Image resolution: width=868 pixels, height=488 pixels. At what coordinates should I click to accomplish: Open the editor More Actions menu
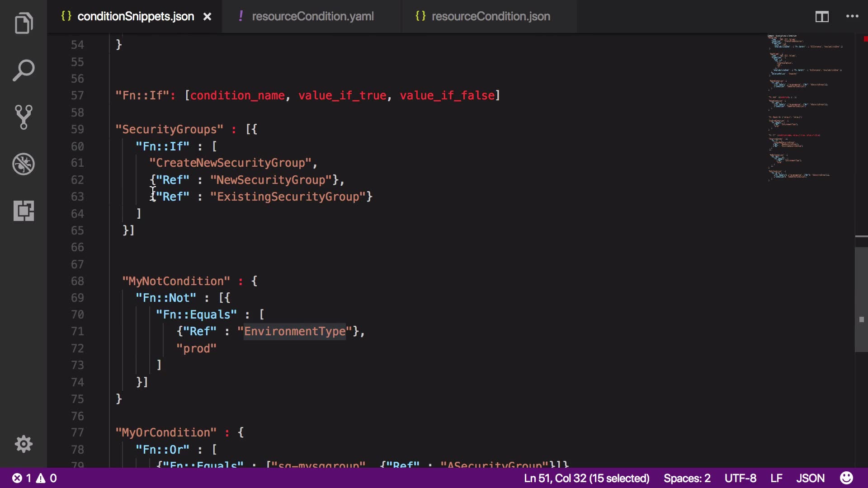[x=852, y=17]
